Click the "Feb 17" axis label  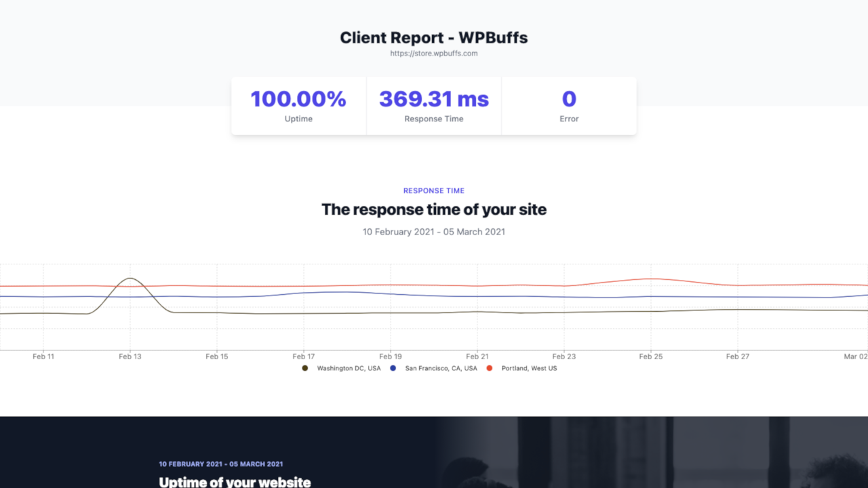click(x=304, y=356)
